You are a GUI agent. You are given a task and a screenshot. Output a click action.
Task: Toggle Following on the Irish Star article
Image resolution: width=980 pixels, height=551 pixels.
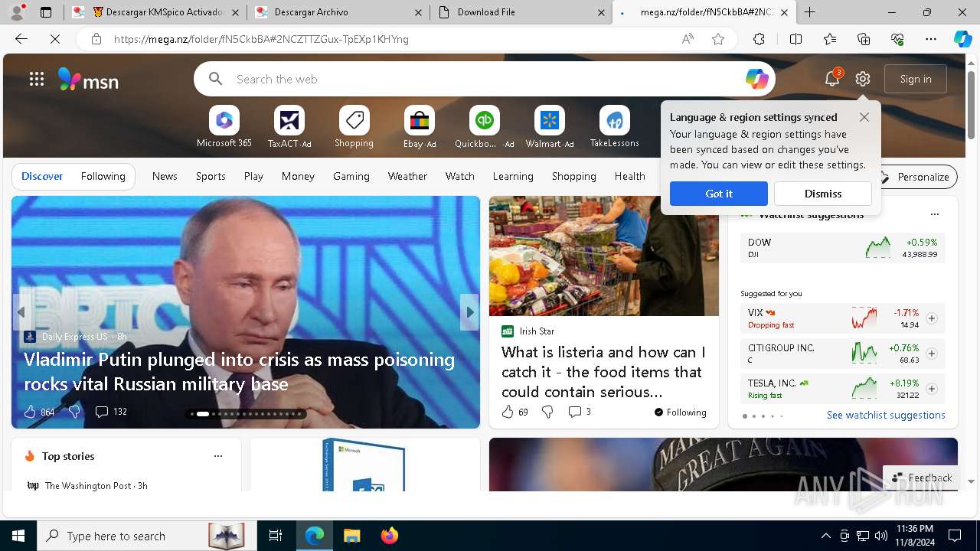[x=680, y=412]
